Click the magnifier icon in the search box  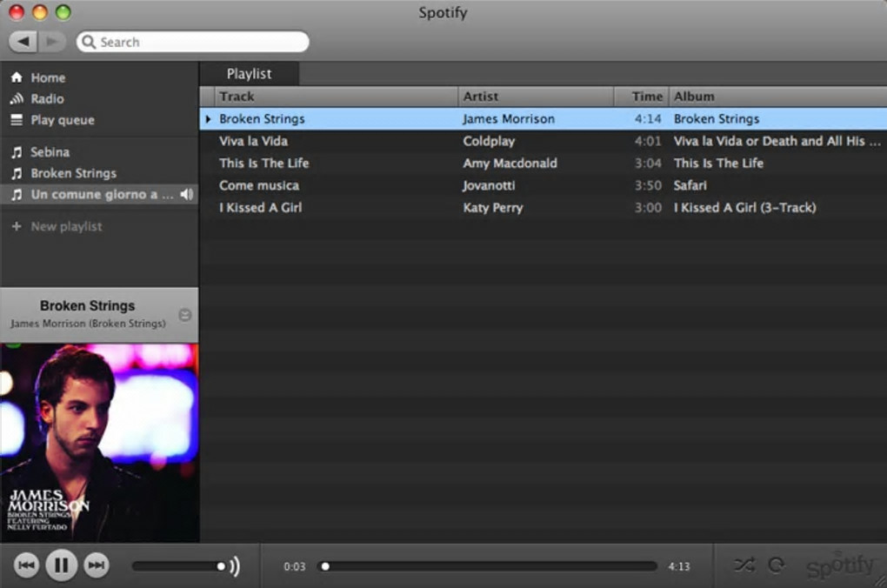(x=88, y=42)
